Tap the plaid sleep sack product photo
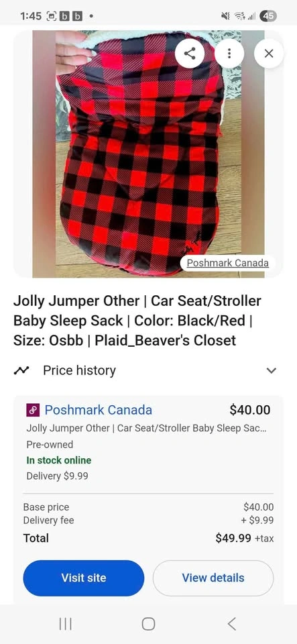This screenshot has height=644, width=297. [x=149, y=154]
